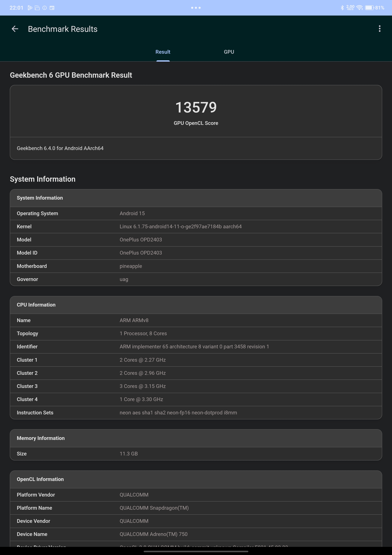Tap the Bluetooth status icon
The width and height of the screenshot is (392, 555).
tap(342, 8)
